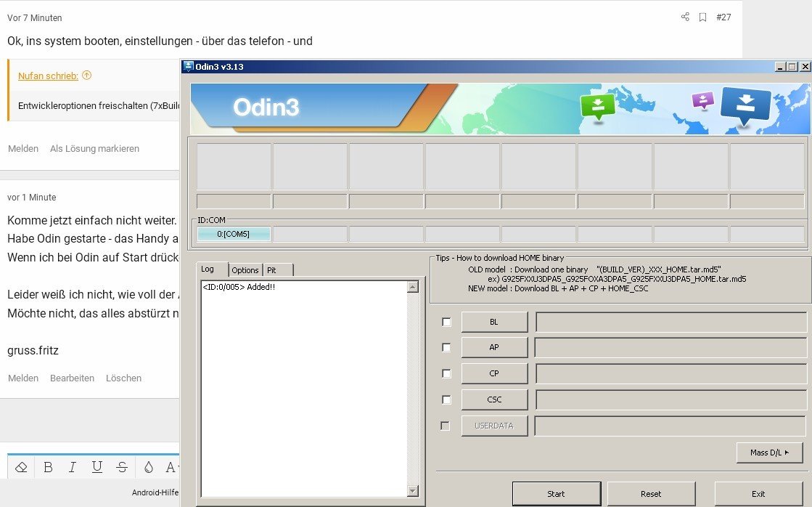Image resolution: width=812 pixels, height=507 pixels.
Task: Toggle italic formatting in forum editor
Action: (73, 467)
